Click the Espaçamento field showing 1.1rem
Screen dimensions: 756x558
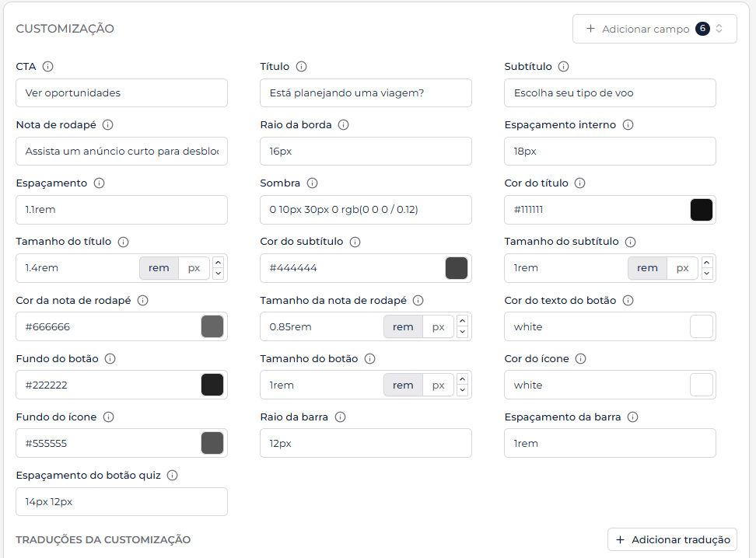(x=121, y=210)
